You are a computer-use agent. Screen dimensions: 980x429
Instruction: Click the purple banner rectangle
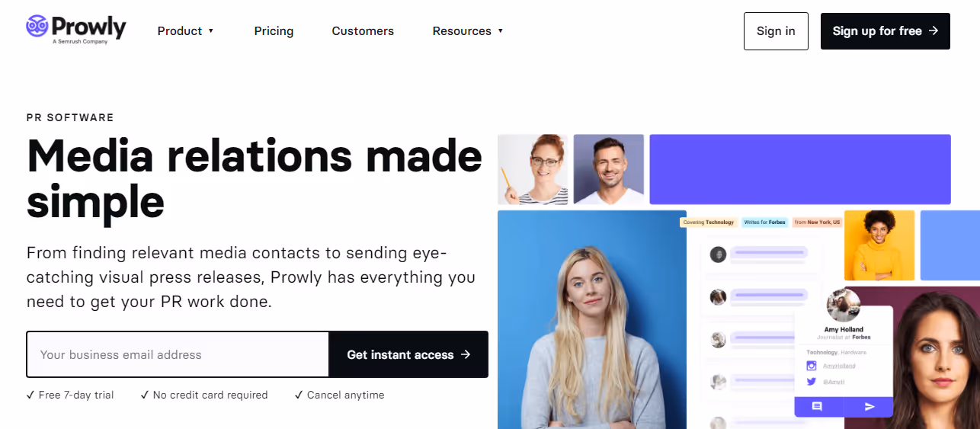coord(800,169)
